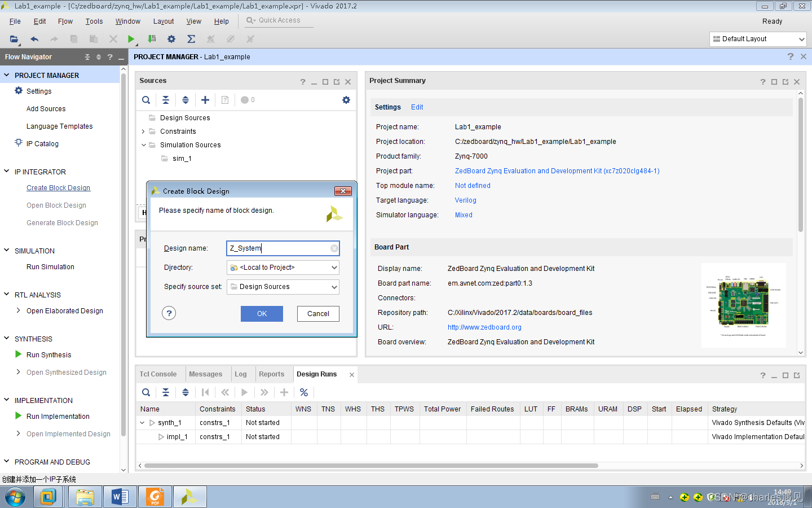Collapse PROJECT MANAGER section

[7, 75]
